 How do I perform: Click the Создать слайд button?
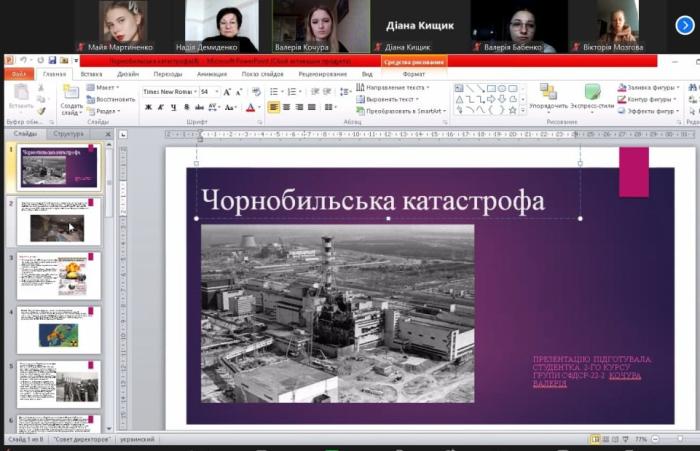(x=71, y=100)
